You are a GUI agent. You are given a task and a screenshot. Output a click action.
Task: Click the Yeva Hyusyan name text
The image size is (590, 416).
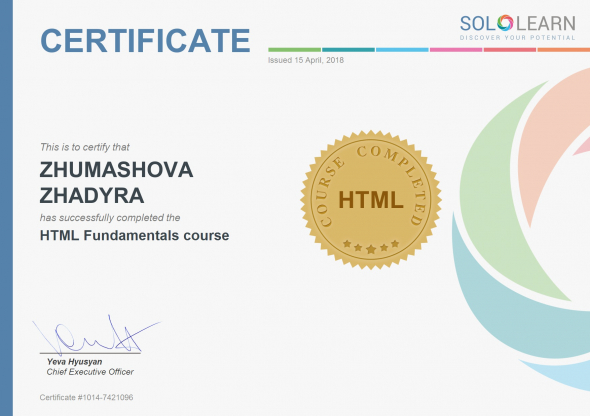click(x=74, y=362)
